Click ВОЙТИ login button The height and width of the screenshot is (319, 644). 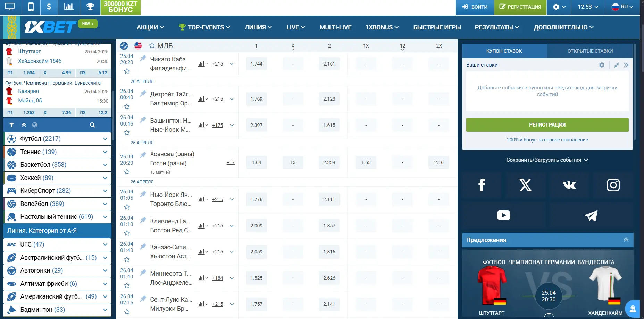click(475, 7)
